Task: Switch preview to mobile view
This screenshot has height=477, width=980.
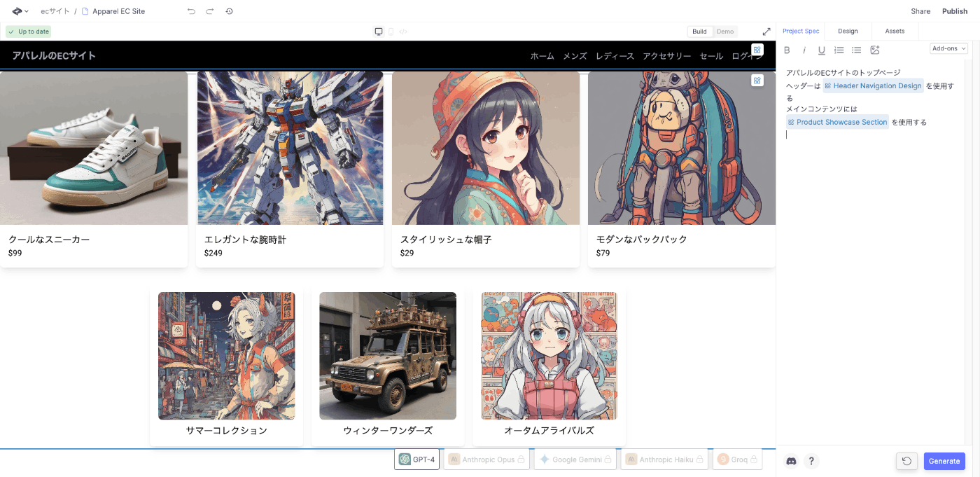Action: (x=391, y=32)
